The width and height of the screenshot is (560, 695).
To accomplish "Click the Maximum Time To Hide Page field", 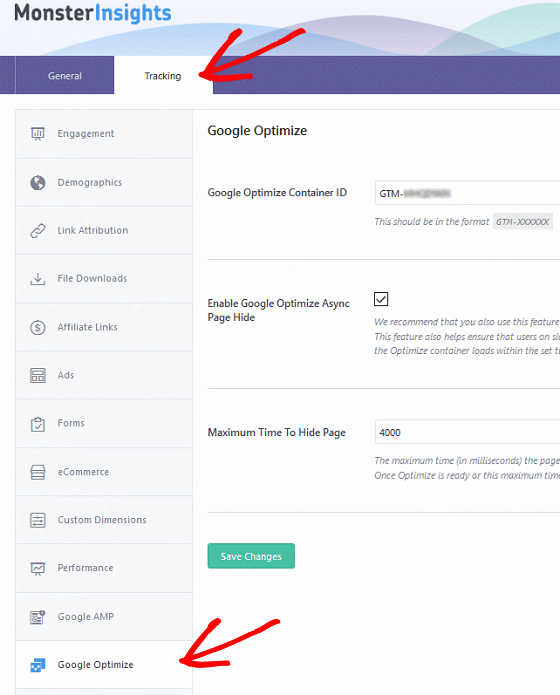I will [x=468, y=432].
